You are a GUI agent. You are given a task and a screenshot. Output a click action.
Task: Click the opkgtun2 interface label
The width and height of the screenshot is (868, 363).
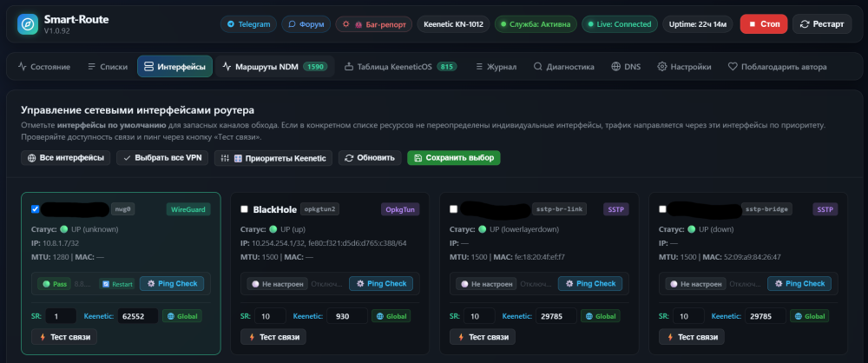click(320, 209)
